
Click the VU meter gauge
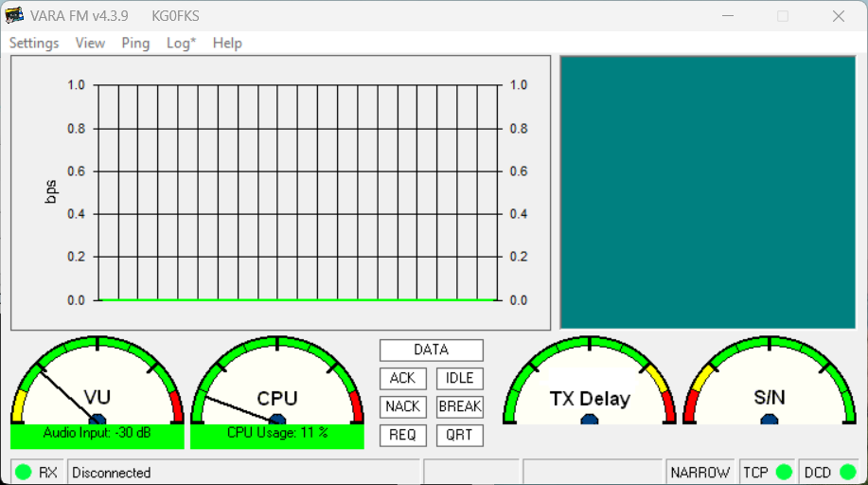tap(97, 384)
